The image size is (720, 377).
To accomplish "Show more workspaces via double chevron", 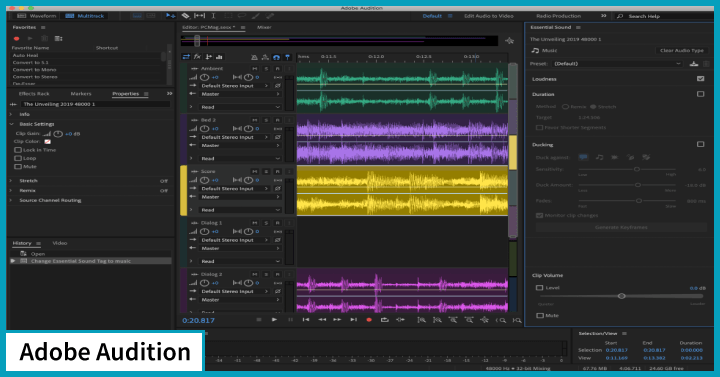I will [603, 16].
